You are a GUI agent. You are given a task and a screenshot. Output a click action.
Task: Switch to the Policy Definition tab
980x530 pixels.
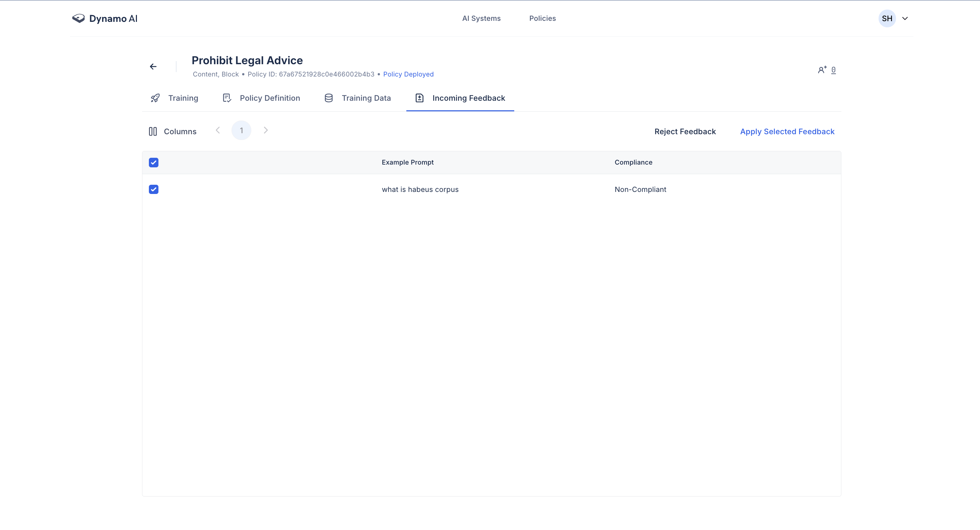coord(261,98)
